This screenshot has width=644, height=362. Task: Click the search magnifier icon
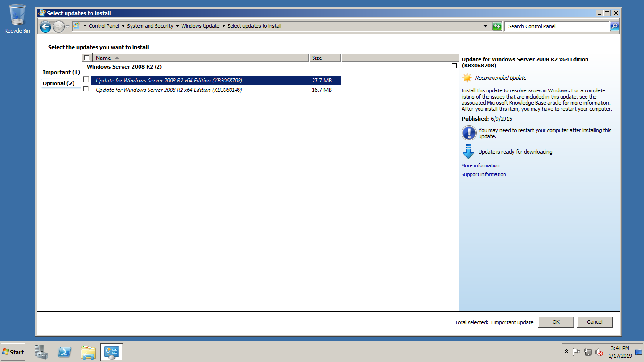click(x=614, y=26)
